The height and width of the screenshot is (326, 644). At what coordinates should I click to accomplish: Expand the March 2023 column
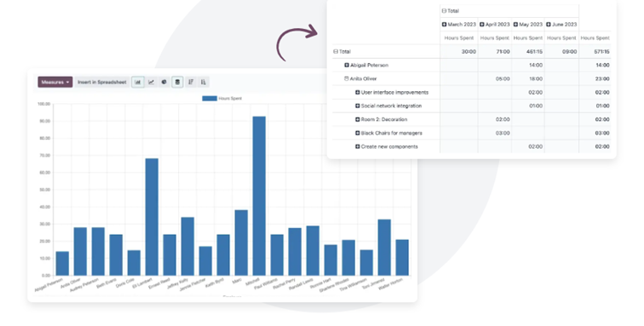pos(459,25)
